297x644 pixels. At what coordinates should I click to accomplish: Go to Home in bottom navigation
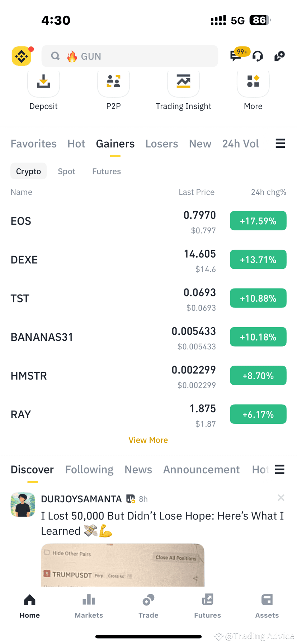click(x=30, y=606)
